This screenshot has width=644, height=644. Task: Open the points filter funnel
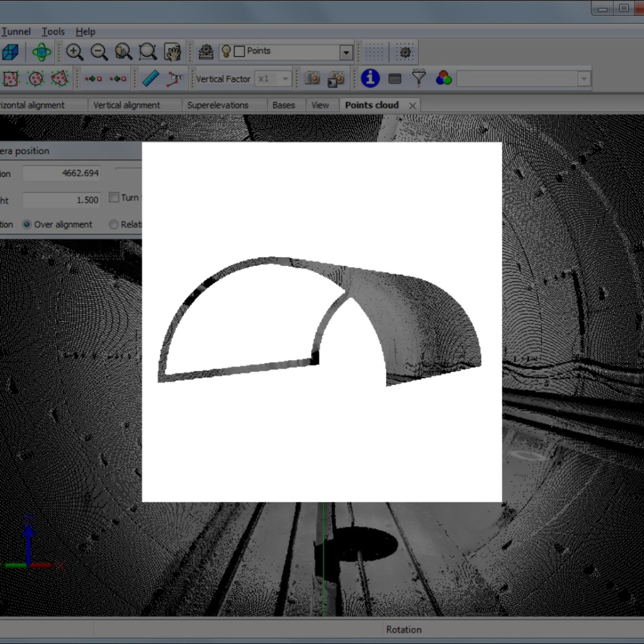coord(419,78)
